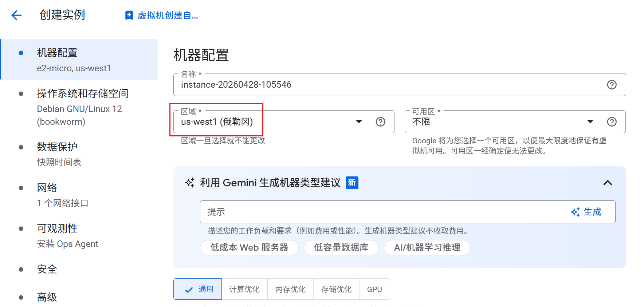Open the availability zone dropdown
Screen dimensions: 644x307
[x=503, y=122]
